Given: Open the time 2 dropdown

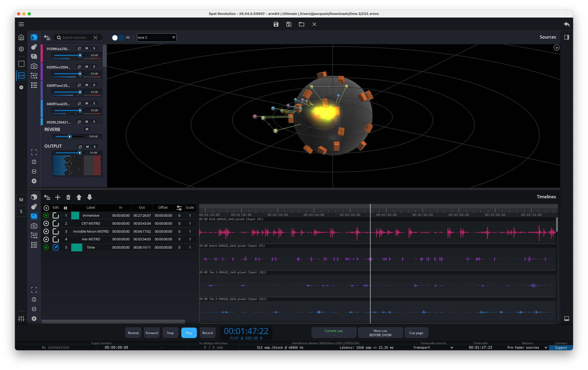Looking at the screenshot, I should pyautogui.click(x=156, y=38).
